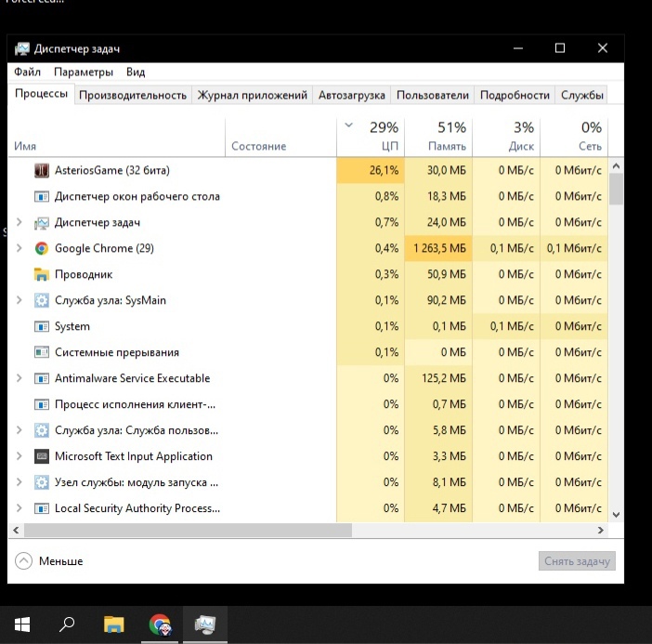Click the AsteriosGame process icon
The height and width of the screenshot is (644, 652).
click(42, 170)
